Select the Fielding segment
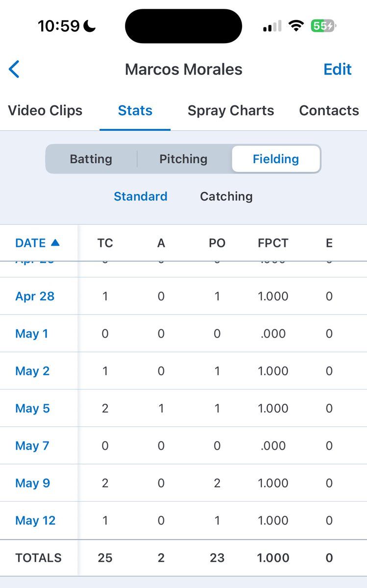The width and height of the screenshot is (367, 588). click(x=276, y=159)
